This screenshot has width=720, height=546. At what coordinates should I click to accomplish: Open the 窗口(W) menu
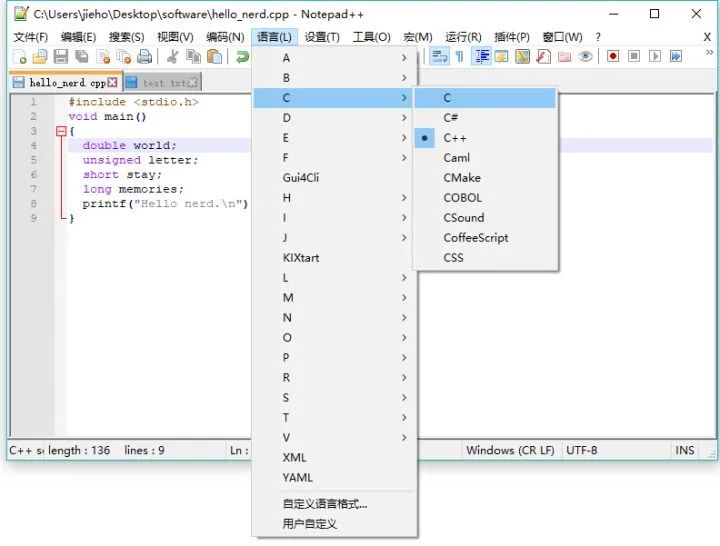point(562,37)
